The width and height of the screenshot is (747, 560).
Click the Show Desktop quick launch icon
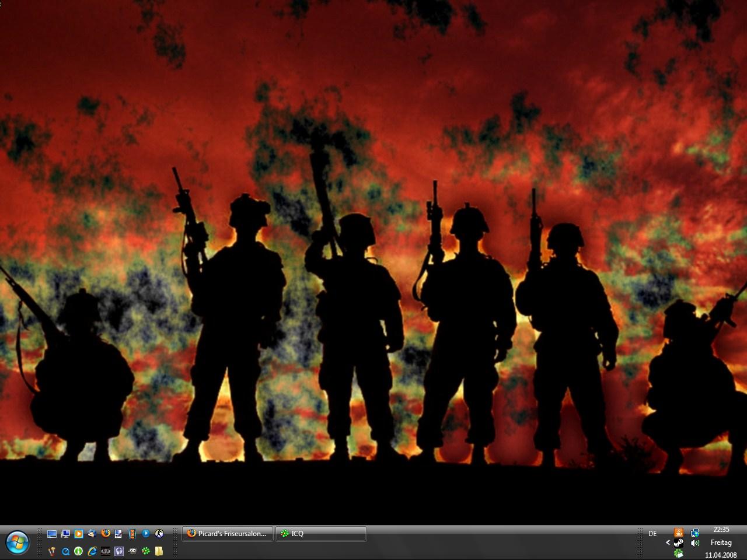(52, 534)
